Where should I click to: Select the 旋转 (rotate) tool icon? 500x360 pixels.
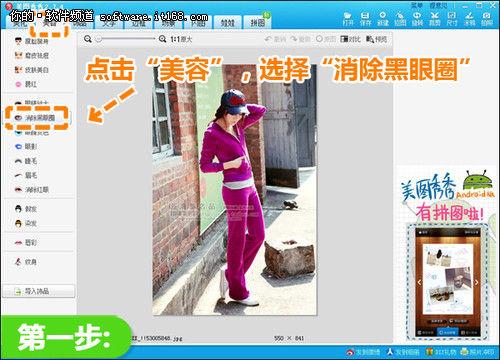tap(417, 19)
